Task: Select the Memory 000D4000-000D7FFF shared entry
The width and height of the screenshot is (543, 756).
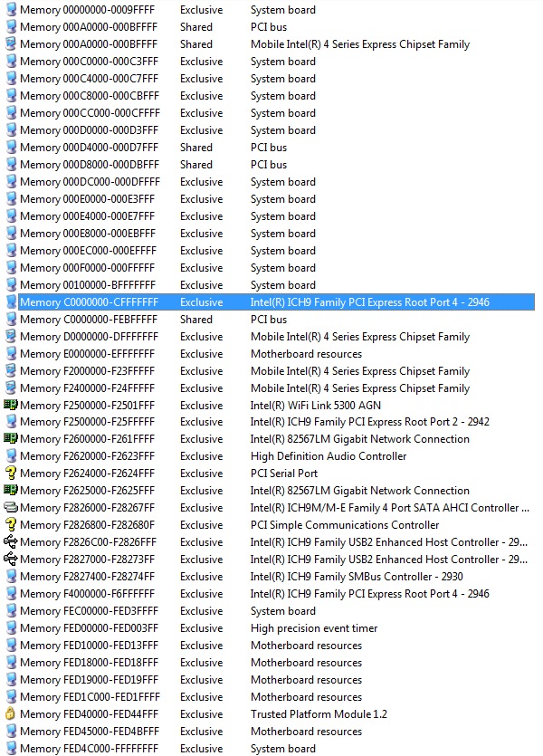Action: 270,148
